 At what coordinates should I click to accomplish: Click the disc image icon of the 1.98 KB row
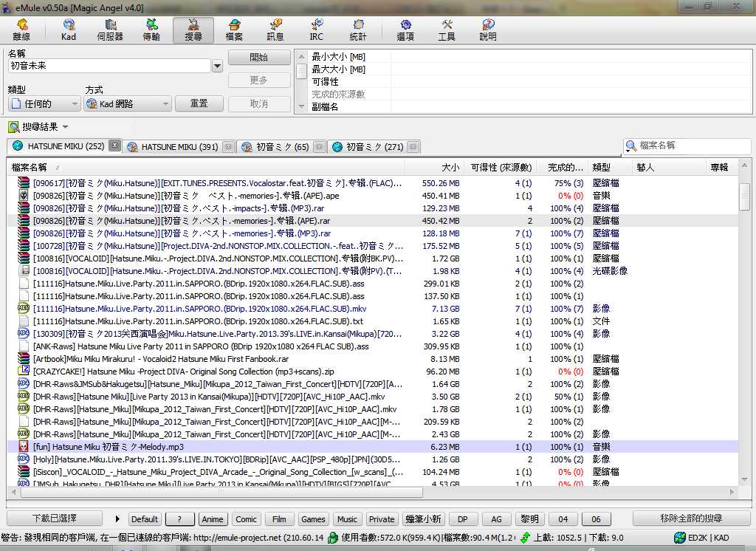(23, 270)
